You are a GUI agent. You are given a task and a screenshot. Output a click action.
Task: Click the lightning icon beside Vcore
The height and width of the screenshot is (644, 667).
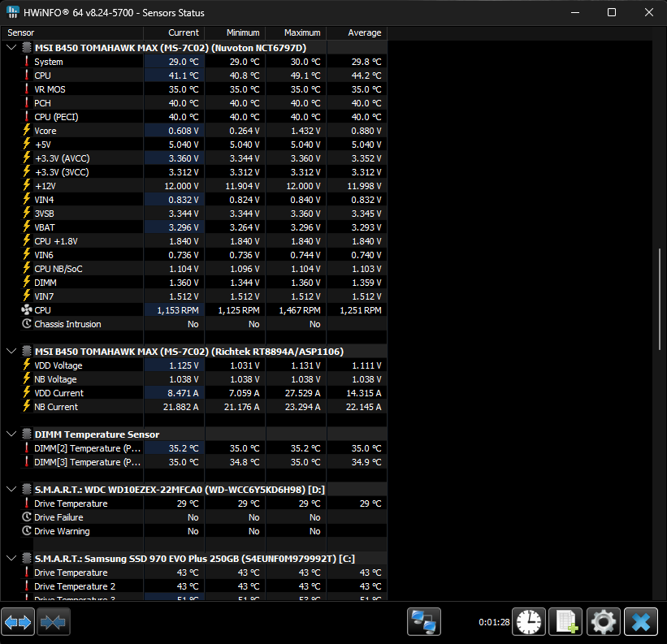click(x=27, y=130)
